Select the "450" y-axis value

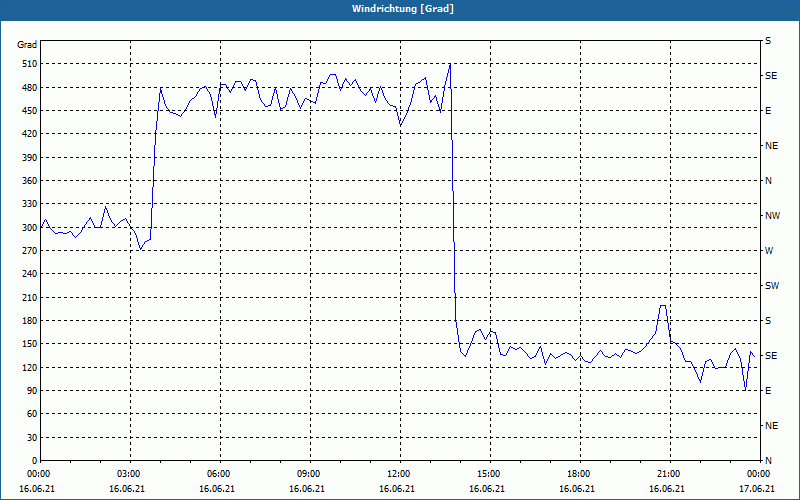tap(30, 111)
